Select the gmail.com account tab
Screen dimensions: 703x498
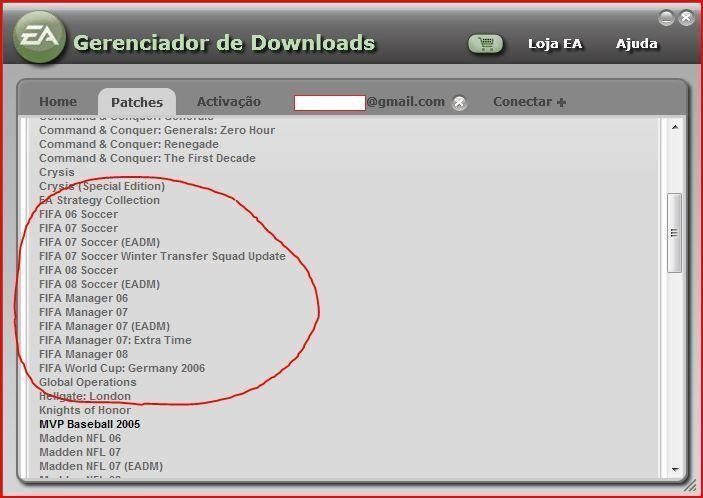369,102
